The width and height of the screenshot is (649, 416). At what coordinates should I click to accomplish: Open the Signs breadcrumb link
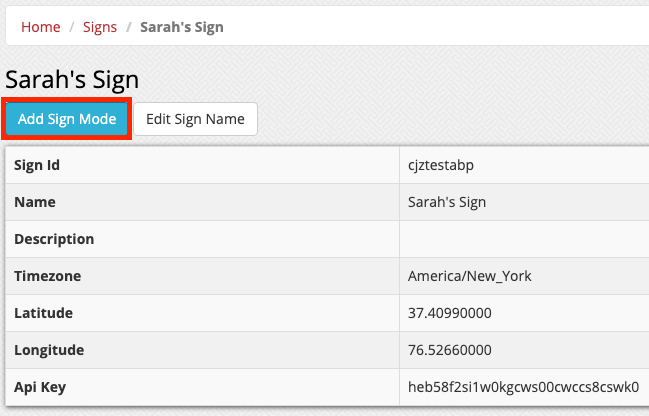(x=100, y=27)
